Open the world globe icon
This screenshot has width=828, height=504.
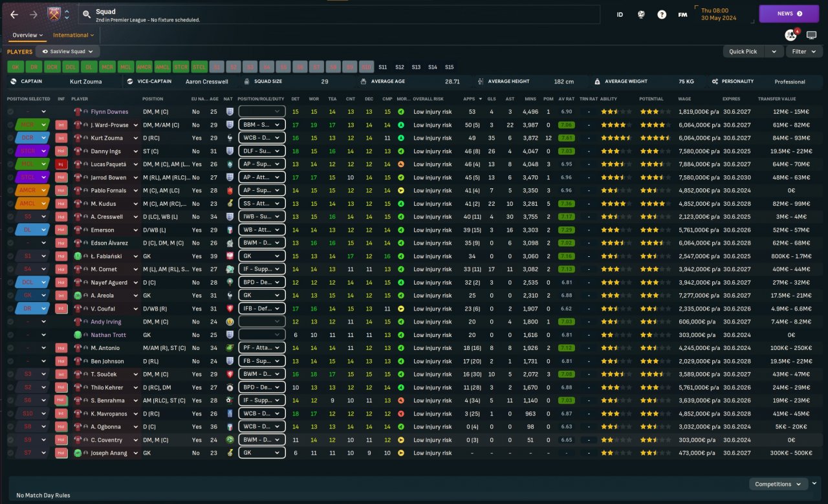(x=641, y=14)
